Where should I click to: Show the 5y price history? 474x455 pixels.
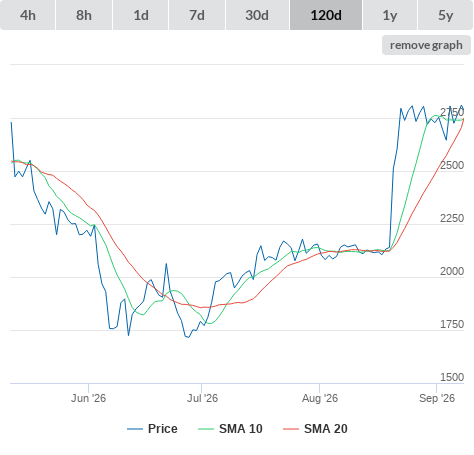click(x=446, y=15)
